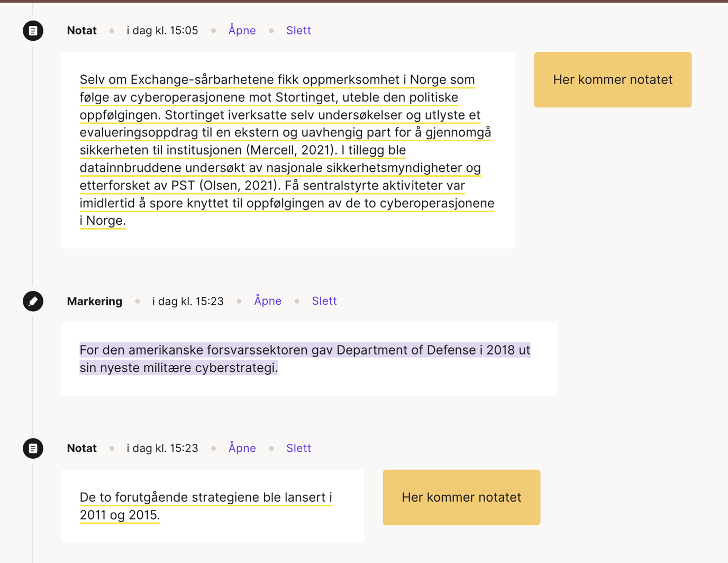The width and height of the screenshot is (728, 563).
Task: Click the lower 'Her kommer notatet' button
Action: [461, 497]
